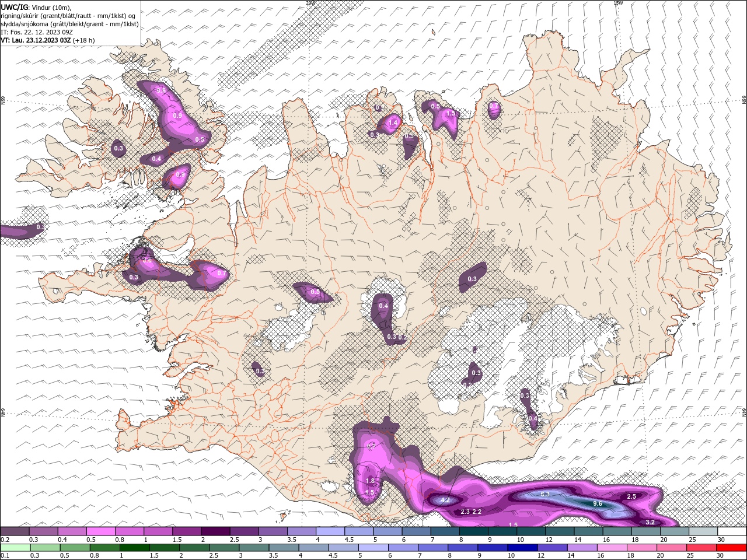This screenshot has height=560, width=747.
Task: Select the light pink 16–18 rain legend swatch
Action: 611,548
